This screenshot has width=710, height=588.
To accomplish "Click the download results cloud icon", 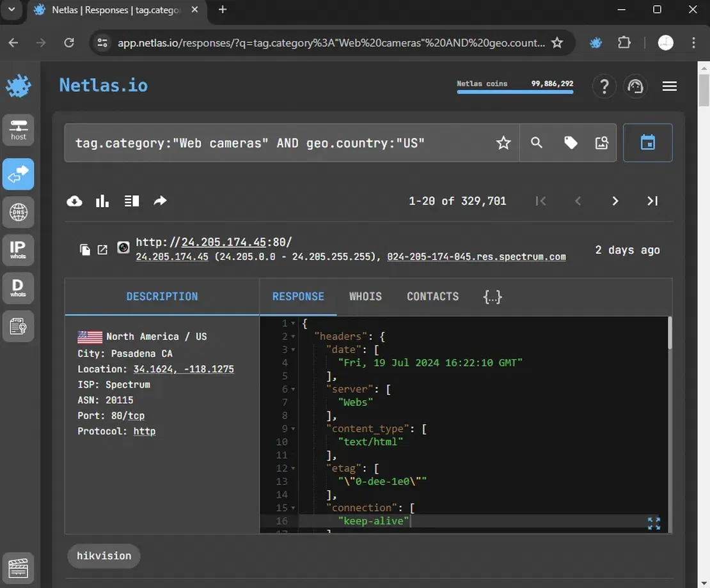I will pyautogui.click(x=74, y=201).
